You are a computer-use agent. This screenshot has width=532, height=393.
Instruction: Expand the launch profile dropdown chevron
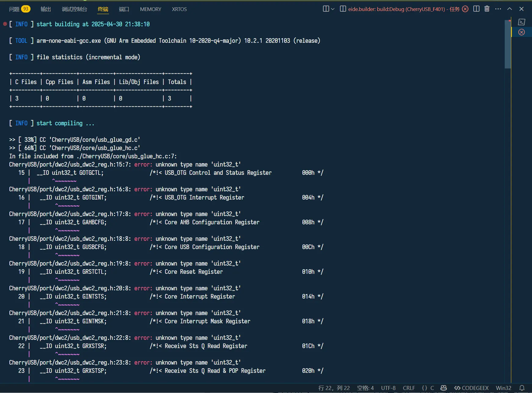point(333,9)
